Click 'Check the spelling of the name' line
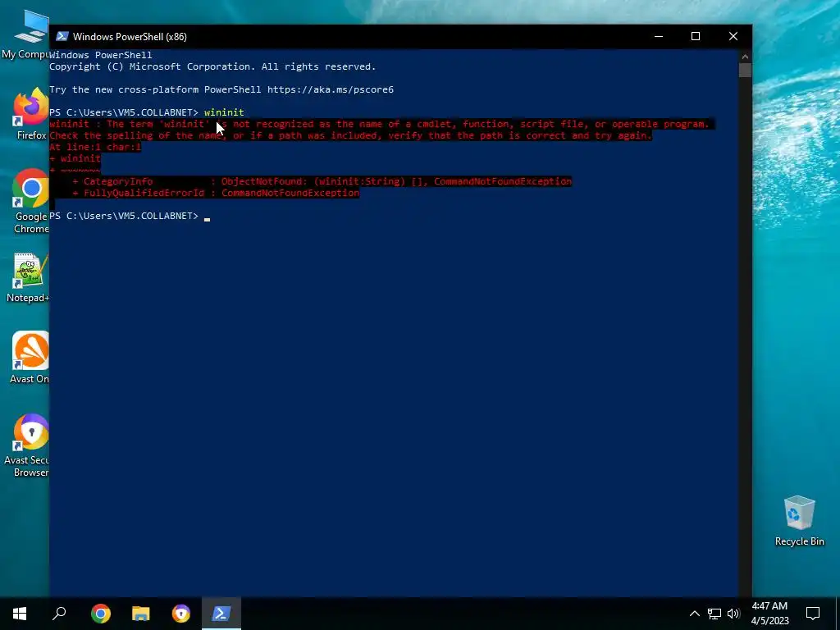840x630 pixels. tap(350, 135)
